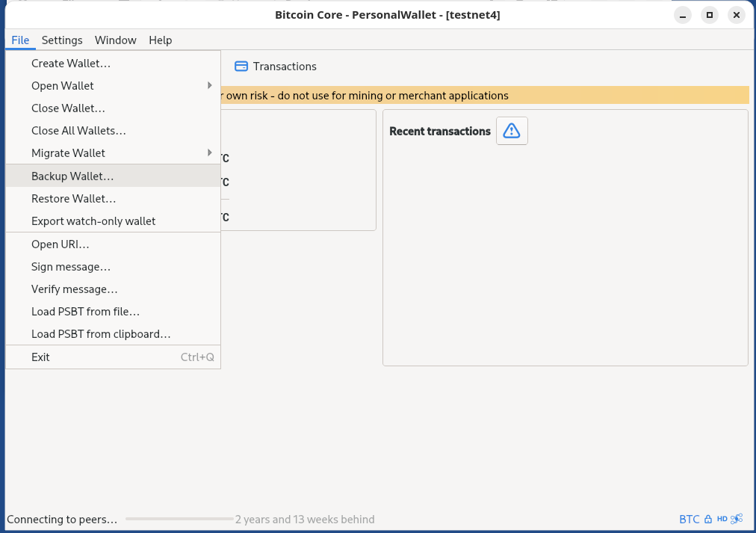Choose Load PSBT from file…
This screenshot has height=533, width=756.
pyautogui.click(x=114, y=312)
